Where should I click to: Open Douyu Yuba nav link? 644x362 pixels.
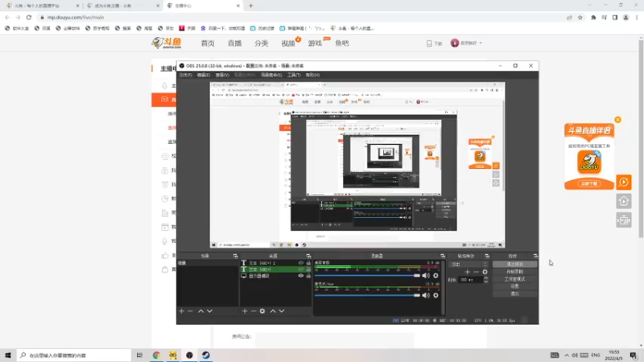[x=341, y=43]
